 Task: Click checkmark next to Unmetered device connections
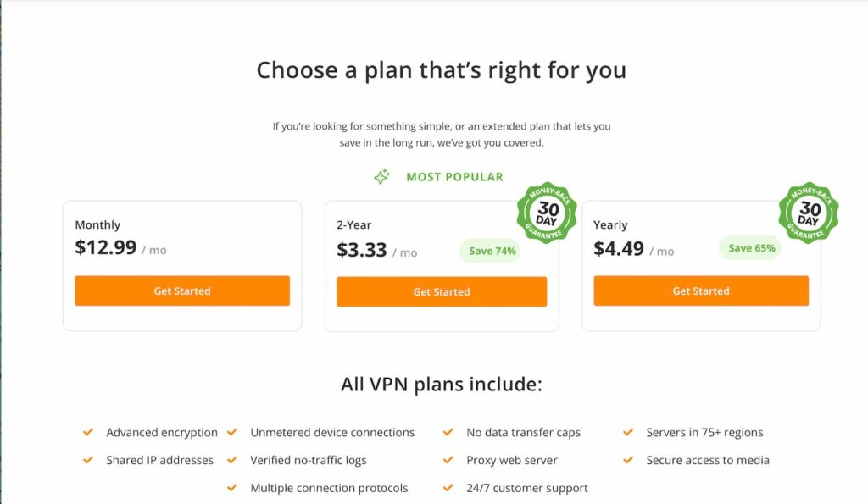[232, 432]
